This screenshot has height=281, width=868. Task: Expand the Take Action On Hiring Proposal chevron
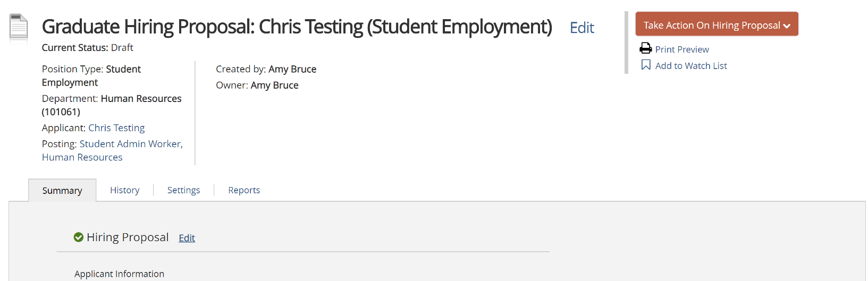pos(787,26)
